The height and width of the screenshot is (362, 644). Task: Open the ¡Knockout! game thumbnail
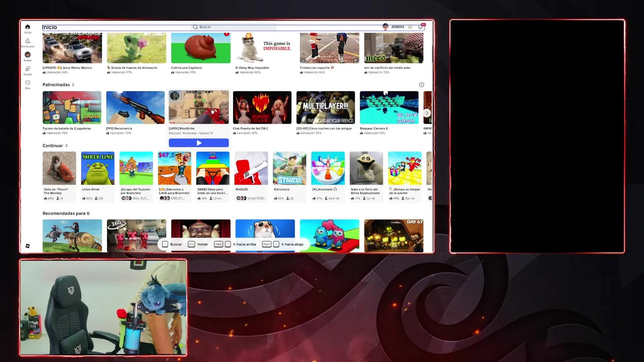pyautogui.click(x=328, y=168)
